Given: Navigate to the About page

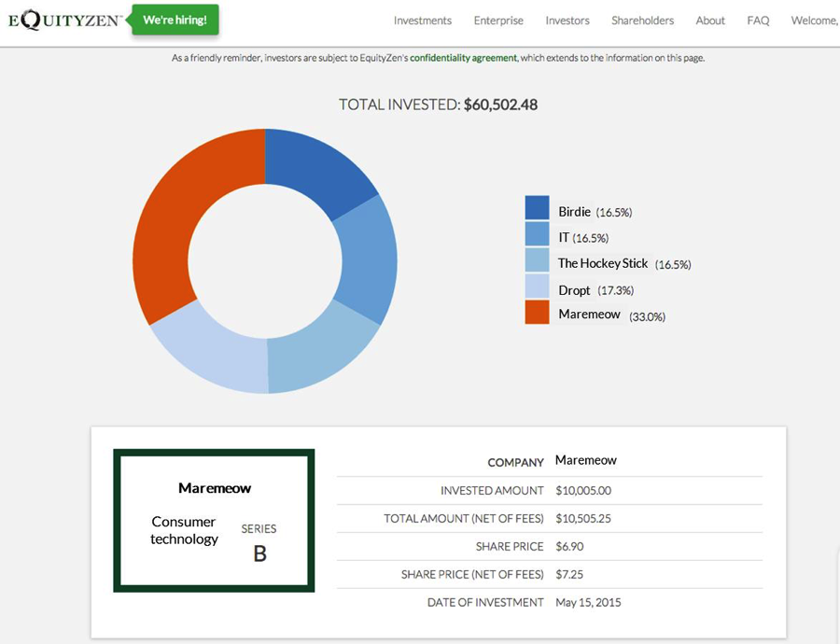Looking at the screenshot, I should (x=710, y=21).
